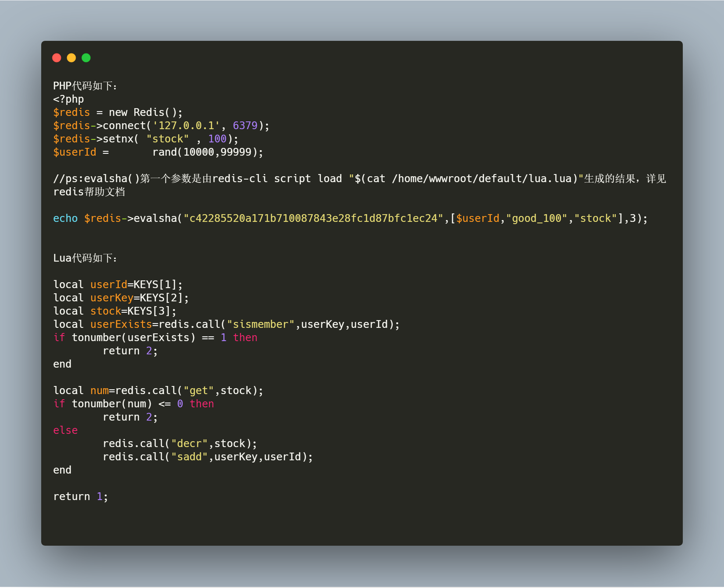Click the final return 1 line
The width and height of the screenshot is (724, 588).
81,496
